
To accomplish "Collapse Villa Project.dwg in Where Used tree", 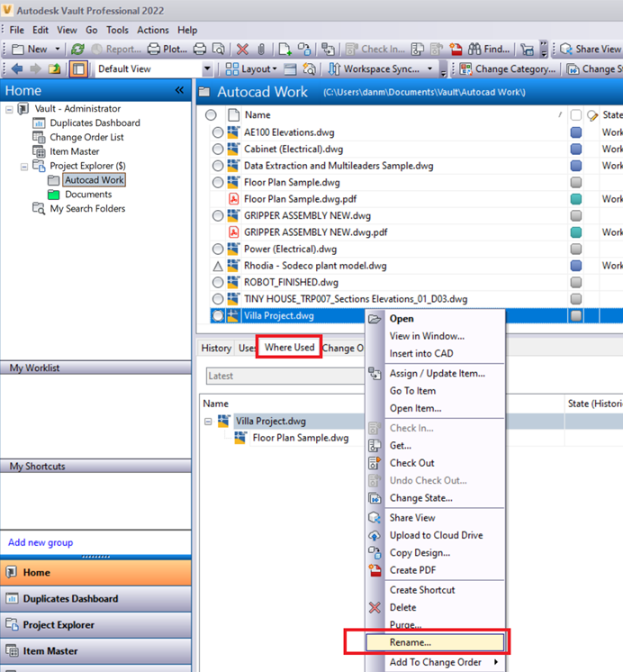I will pos(208,422).
